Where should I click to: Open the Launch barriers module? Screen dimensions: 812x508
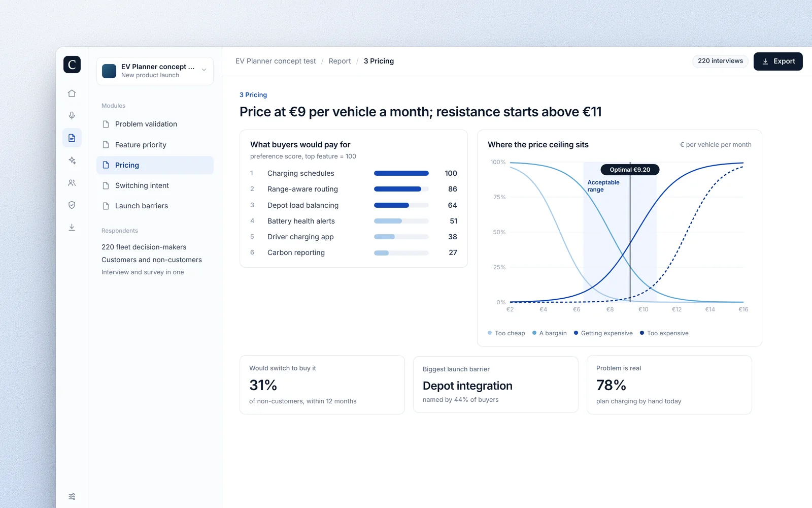[x=155, y=206]
